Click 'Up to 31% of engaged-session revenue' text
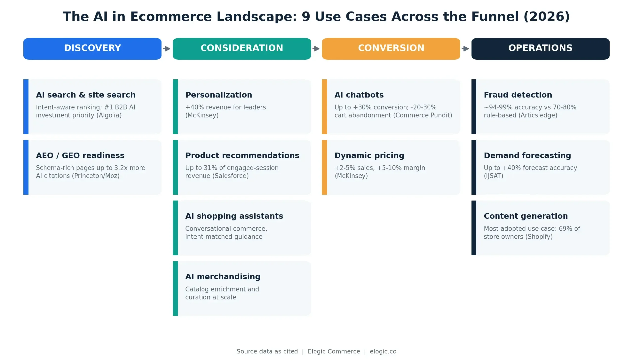The image size is (633, 364). [232, 172]
